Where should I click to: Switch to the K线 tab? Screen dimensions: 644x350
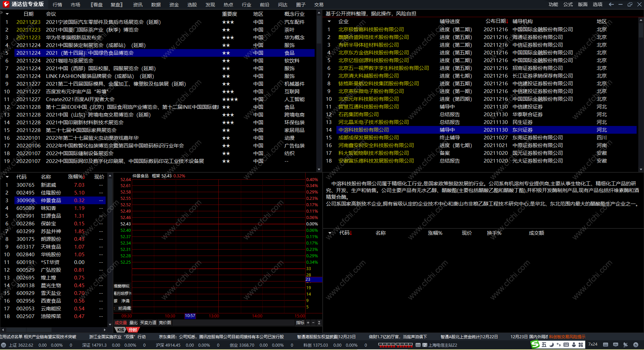[120, 330]
